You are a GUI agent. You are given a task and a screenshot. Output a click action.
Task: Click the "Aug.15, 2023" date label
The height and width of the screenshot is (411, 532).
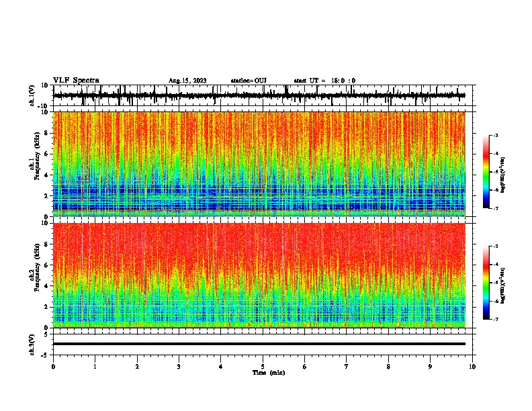187,81
